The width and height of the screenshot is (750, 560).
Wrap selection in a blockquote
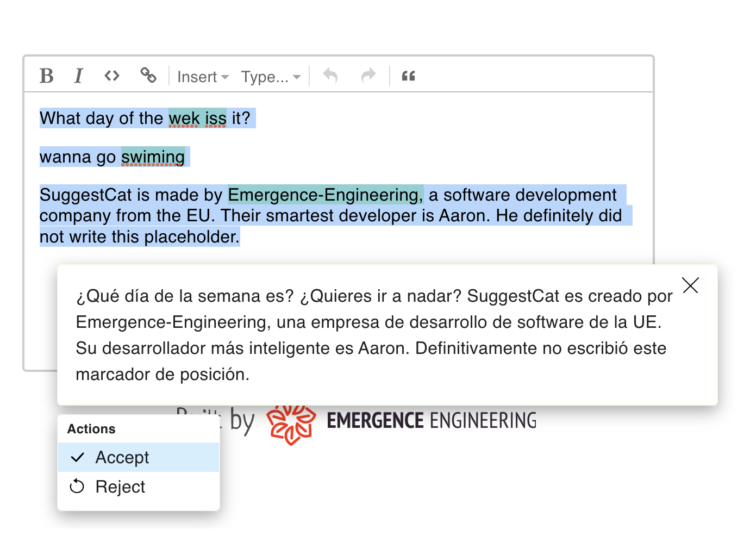(x=408, y=76)
